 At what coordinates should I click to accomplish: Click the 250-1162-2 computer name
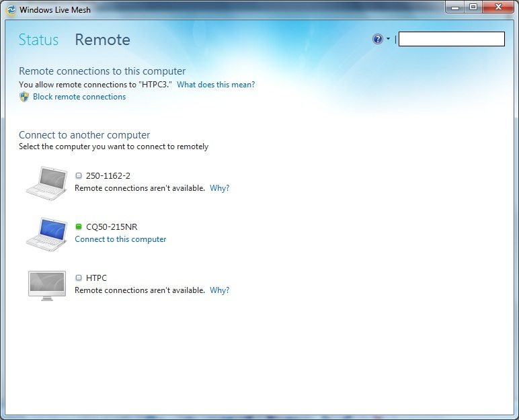point(108,176)
